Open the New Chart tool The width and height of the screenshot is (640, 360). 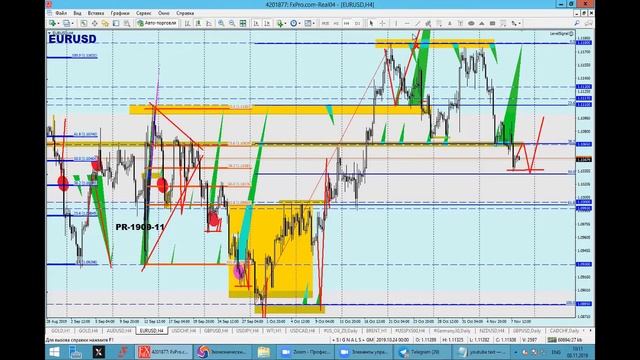pyautogui.click(x=52, y=23)
